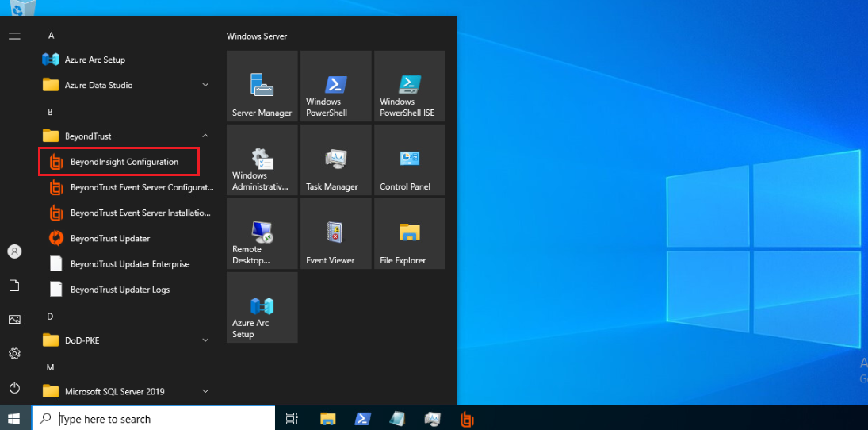The height and width of the screenshot is (430, 868).
Task: Click the Windows Start button
Action: pos(15,418)
